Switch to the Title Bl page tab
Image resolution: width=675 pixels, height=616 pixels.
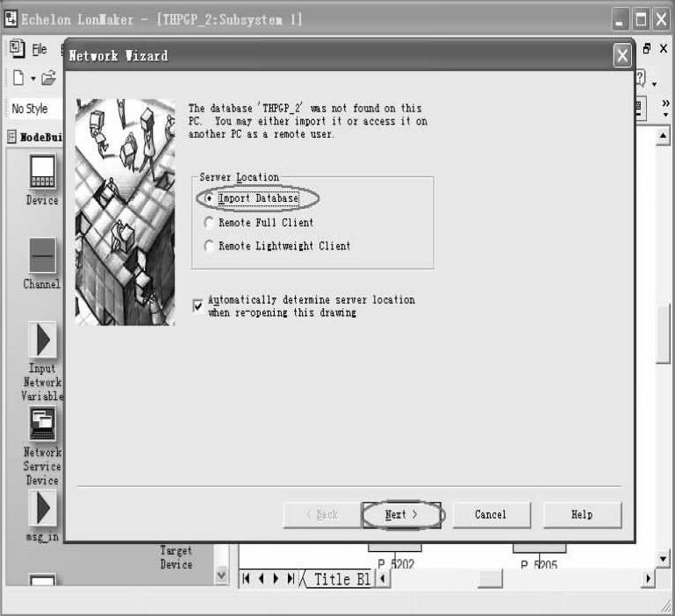[341, 579]
